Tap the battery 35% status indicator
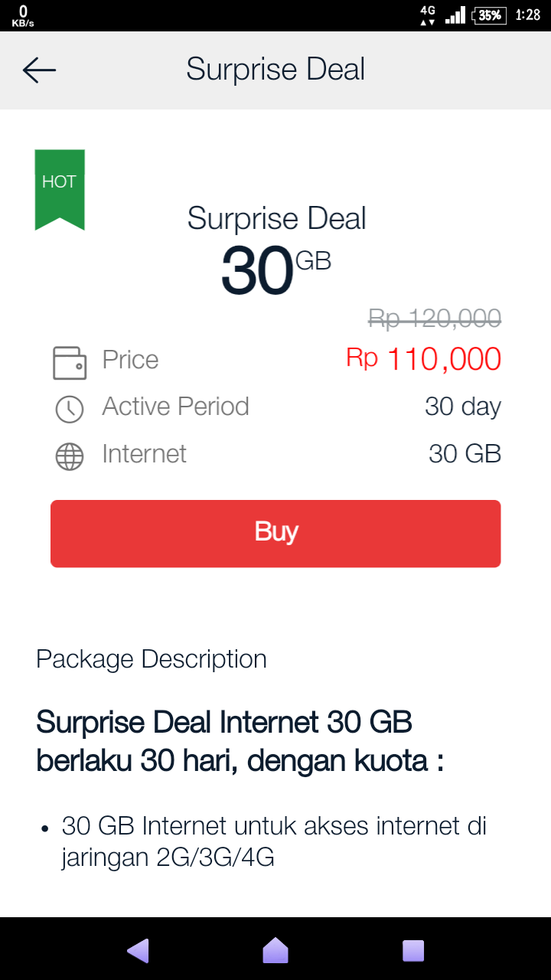This screenshot has height=980, width=551. click(490, 15)
